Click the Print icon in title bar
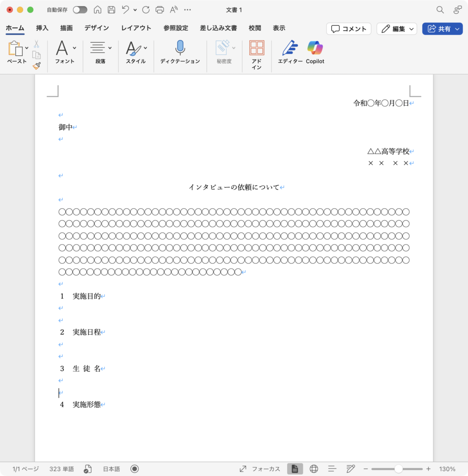Image resolution: width=468 pixels, height=476 pixels. click(x=160, y=10)
